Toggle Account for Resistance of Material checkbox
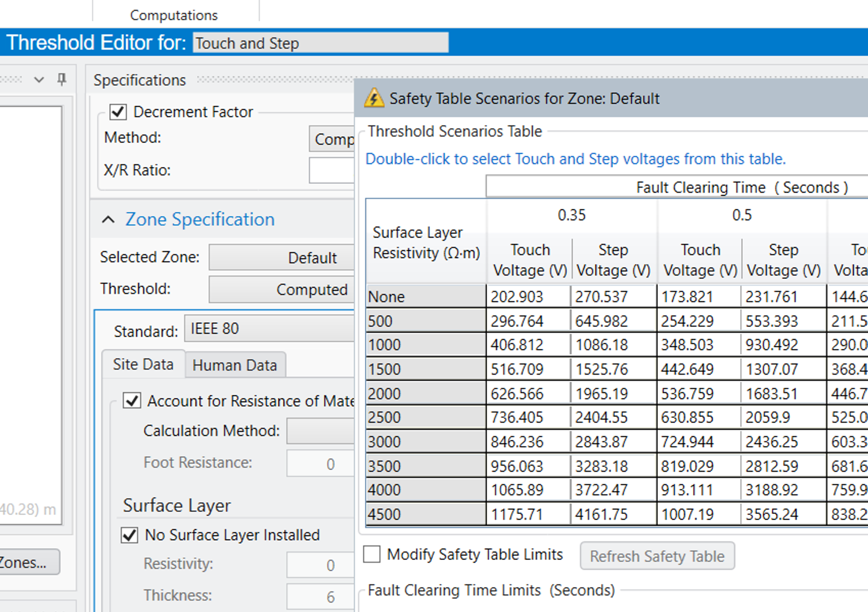Screen dimensions: 868x612 tap(131, 401)
